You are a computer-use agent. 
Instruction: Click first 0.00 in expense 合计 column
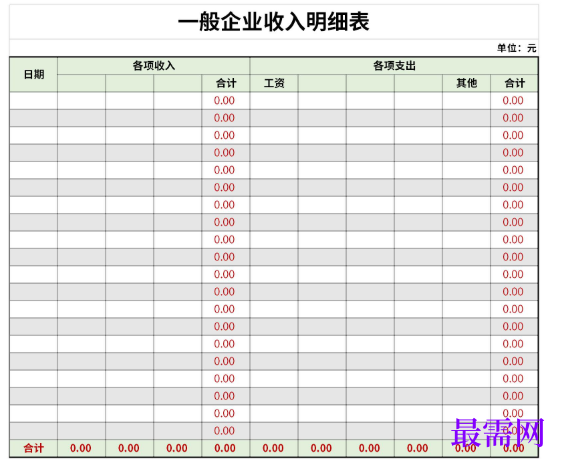click(513, 101)
